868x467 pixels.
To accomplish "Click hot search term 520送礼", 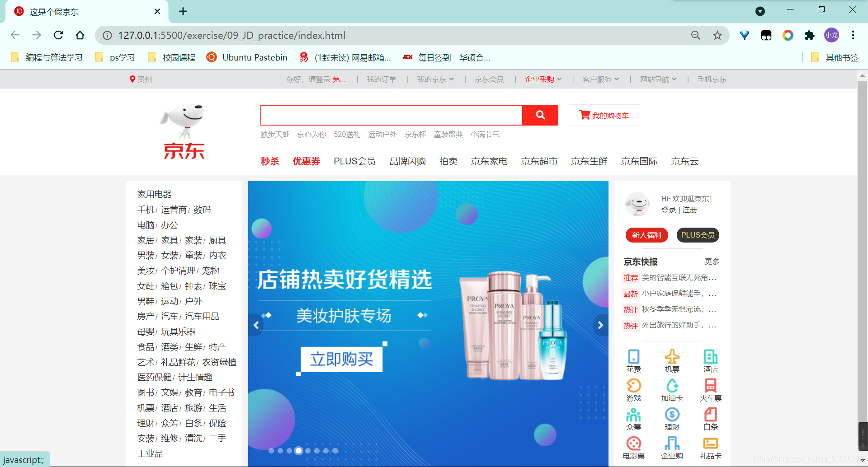I will click(347, 134).
